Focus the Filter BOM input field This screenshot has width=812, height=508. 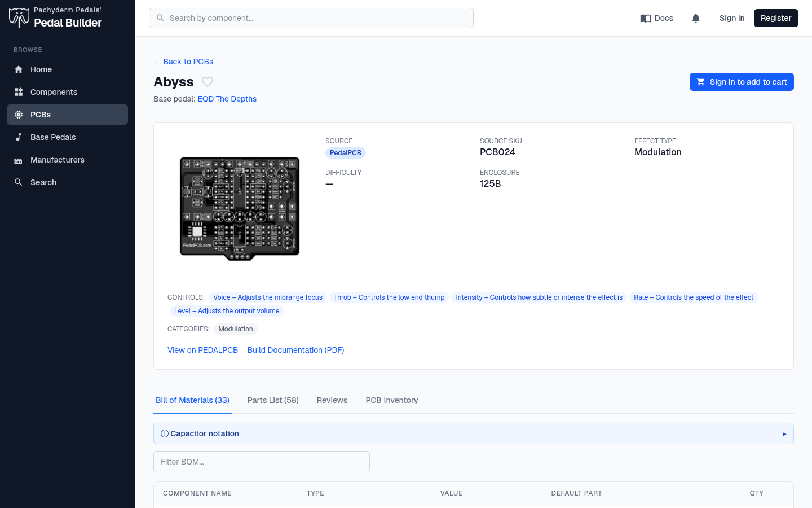262,462
